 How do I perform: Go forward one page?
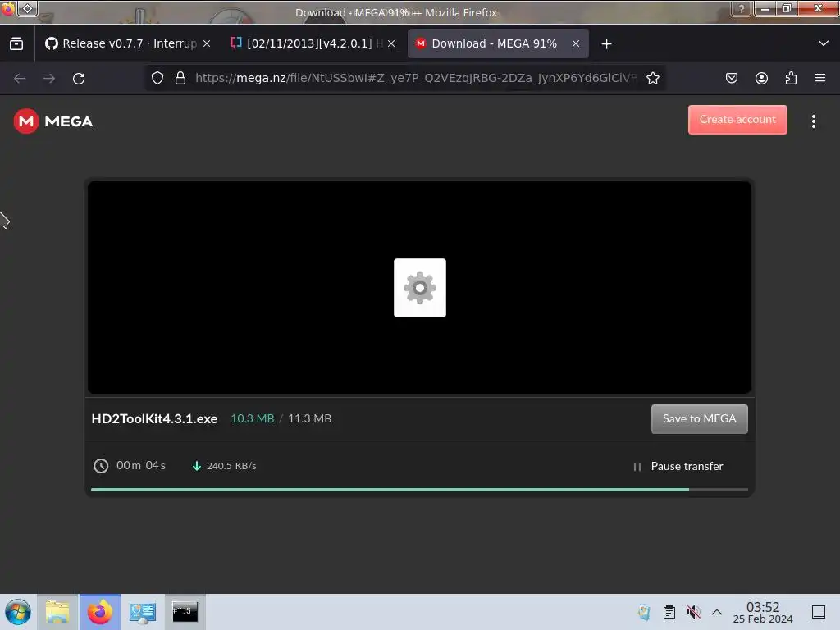coord(49,78)
